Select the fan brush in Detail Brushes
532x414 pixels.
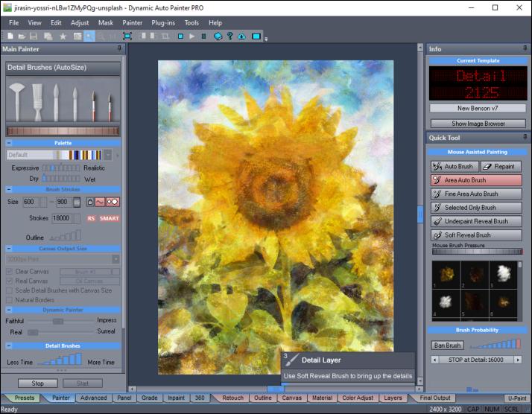click(17, 102)
